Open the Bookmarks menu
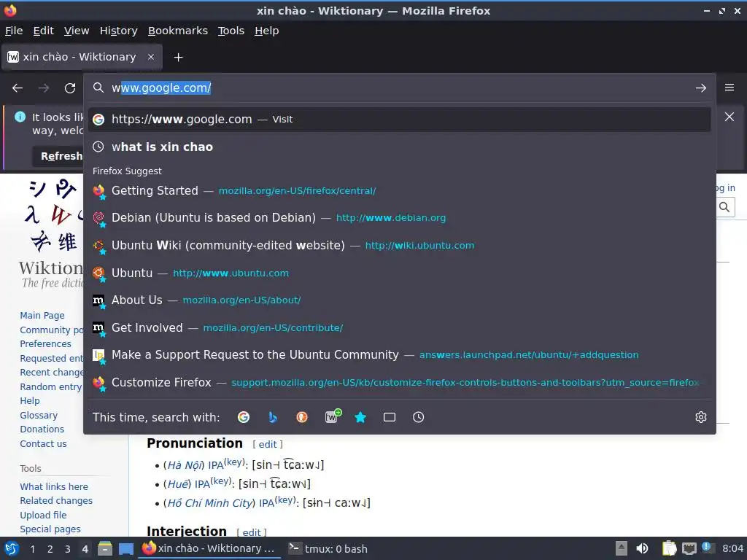This screenshot has width=747, height=560. click(178, 31)
